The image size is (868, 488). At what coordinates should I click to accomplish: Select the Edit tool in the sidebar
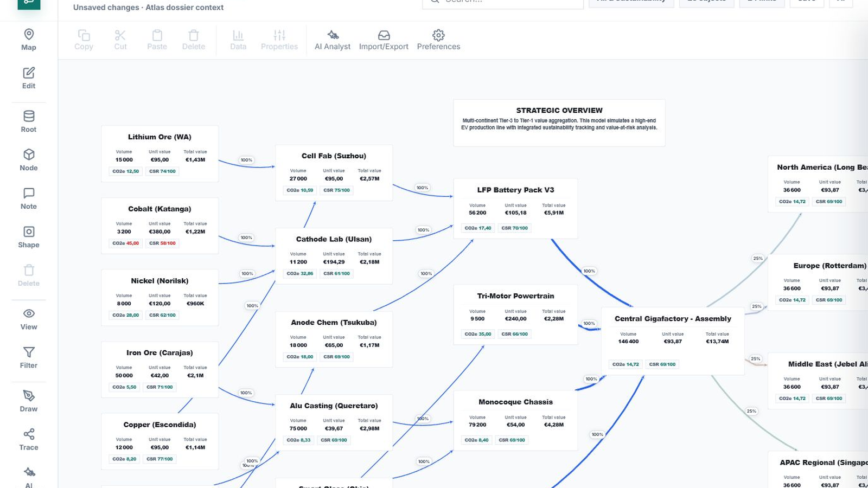click(29, 78)
